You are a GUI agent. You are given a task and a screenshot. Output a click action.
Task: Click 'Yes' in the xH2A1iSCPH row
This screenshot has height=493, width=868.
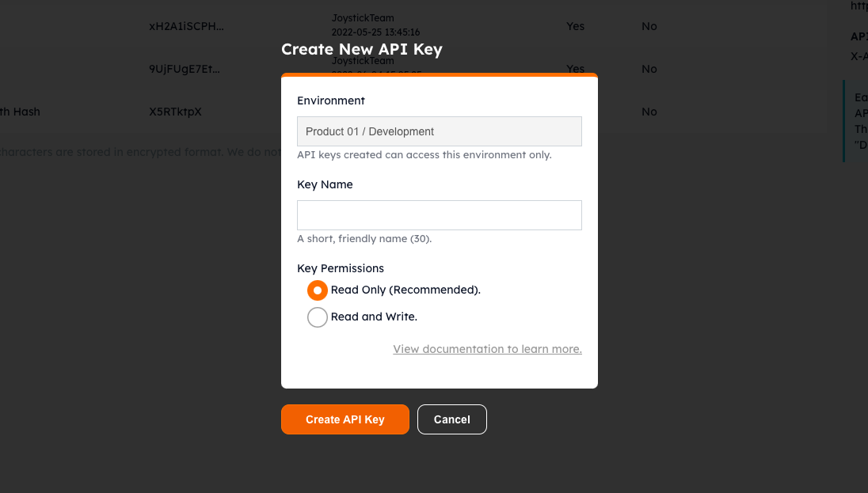pyautogui.click(x=575, y=26)
